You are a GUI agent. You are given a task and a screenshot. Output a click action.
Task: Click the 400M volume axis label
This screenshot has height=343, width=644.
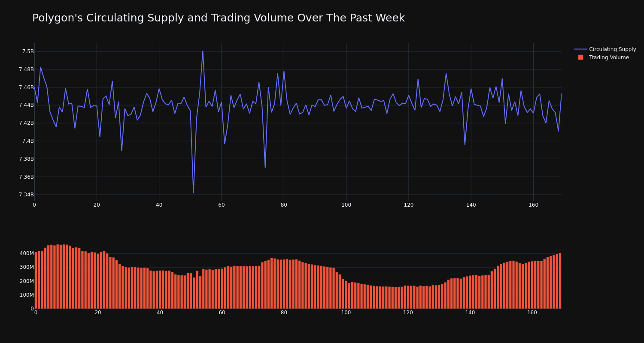[x=26, y=253]
